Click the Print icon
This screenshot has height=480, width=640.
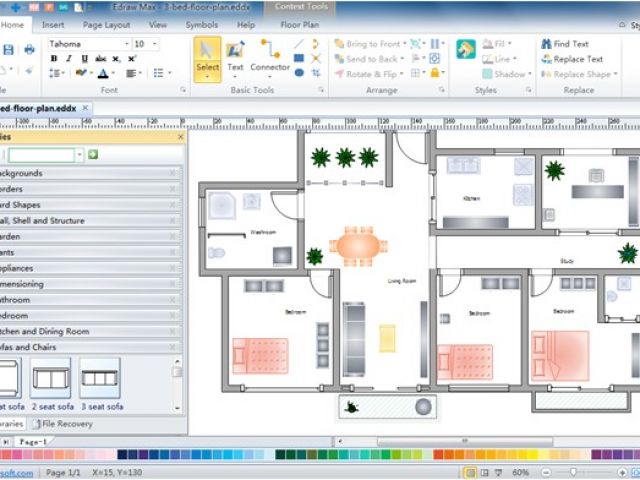pyautogui.click(x=29, y=49)
